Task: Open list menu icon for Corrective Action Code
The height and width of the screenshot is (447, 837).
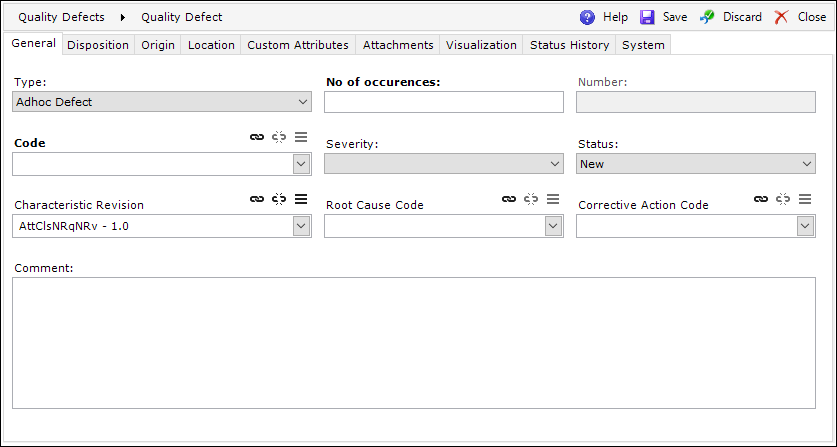Action: point(805,199)
